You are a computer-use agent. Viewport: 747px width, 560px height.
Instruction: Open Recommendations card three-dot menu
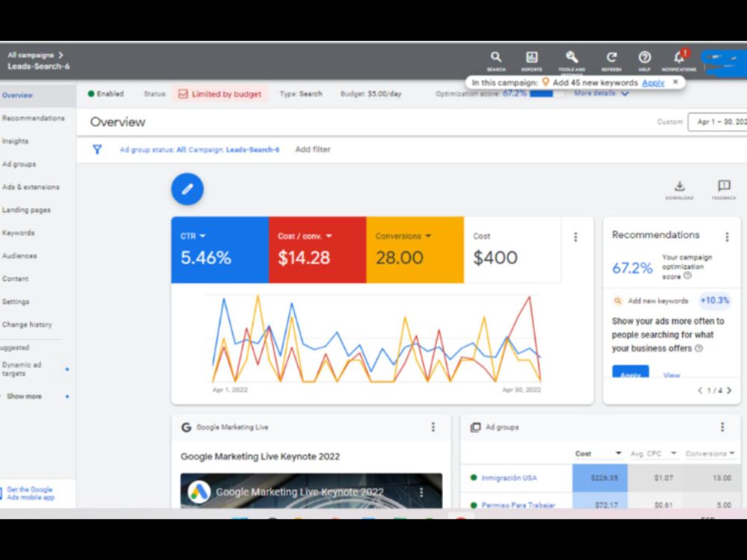click(x=727, y=237)
